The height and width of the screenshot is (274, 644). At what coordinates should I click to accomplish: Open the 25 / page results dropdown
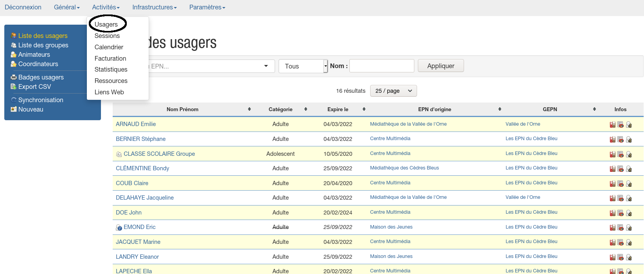pos(394,91)
